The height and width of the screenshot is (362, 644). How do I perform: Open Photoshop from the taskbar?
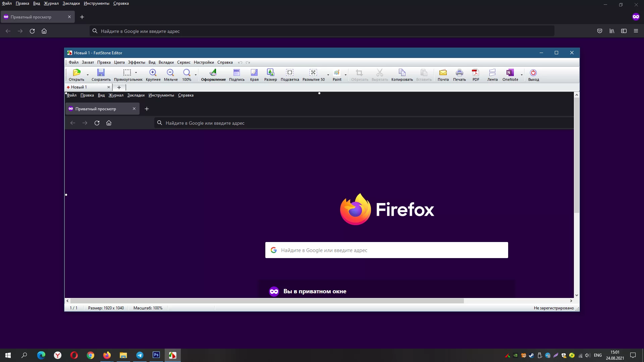[156, 355]
